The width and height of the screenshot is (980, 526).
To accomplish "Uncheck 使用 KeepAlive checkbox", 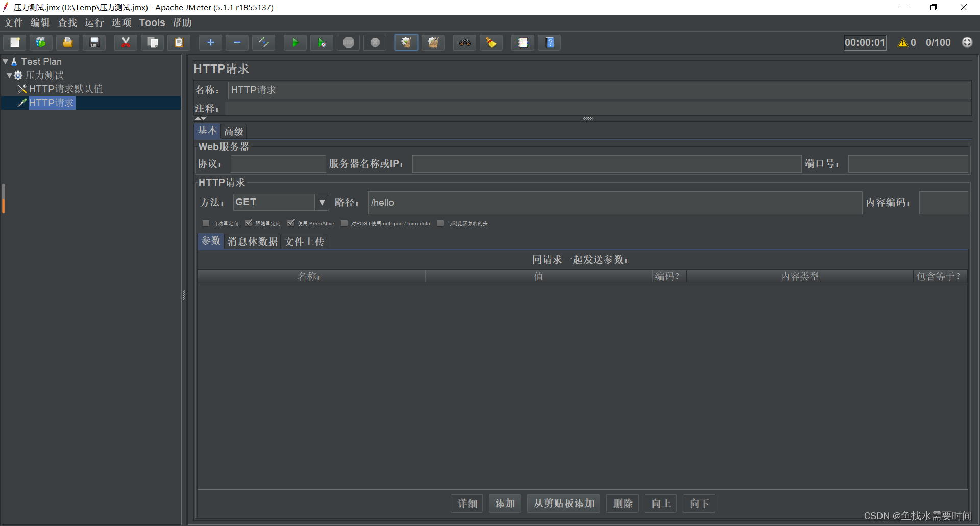I will (290, 223).
